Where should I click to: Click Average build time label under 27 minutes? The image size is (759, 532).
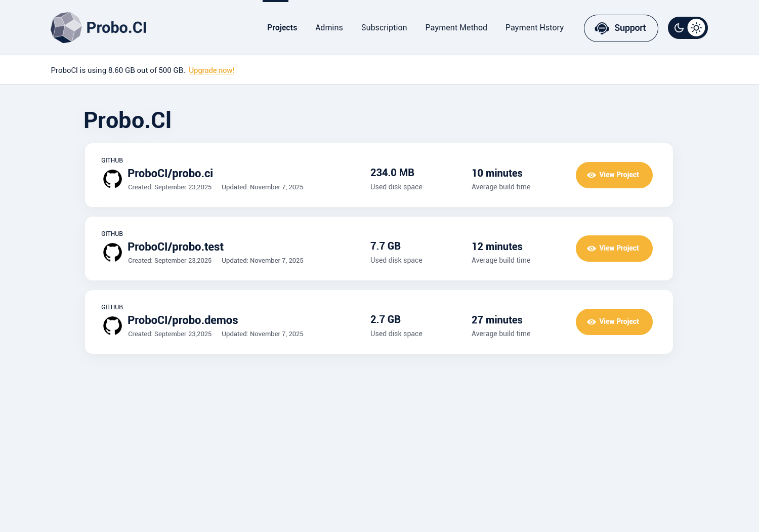coord(501,334)
